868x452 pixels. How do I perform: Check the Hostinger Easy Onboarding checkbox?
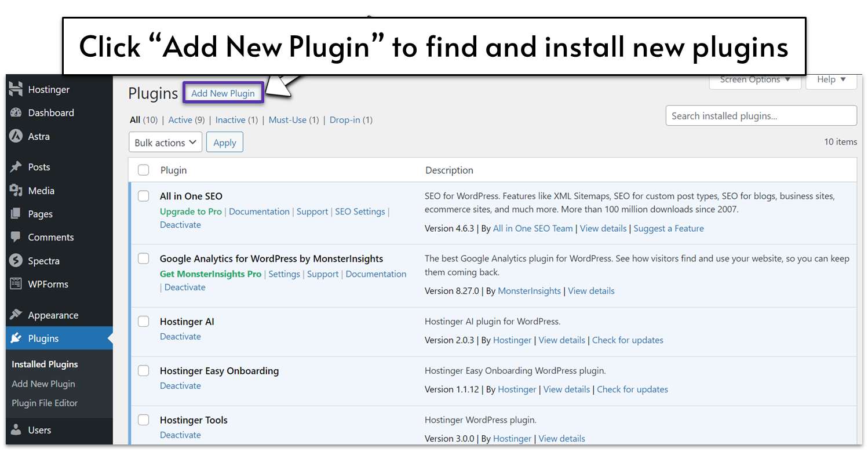click(143, 370)
